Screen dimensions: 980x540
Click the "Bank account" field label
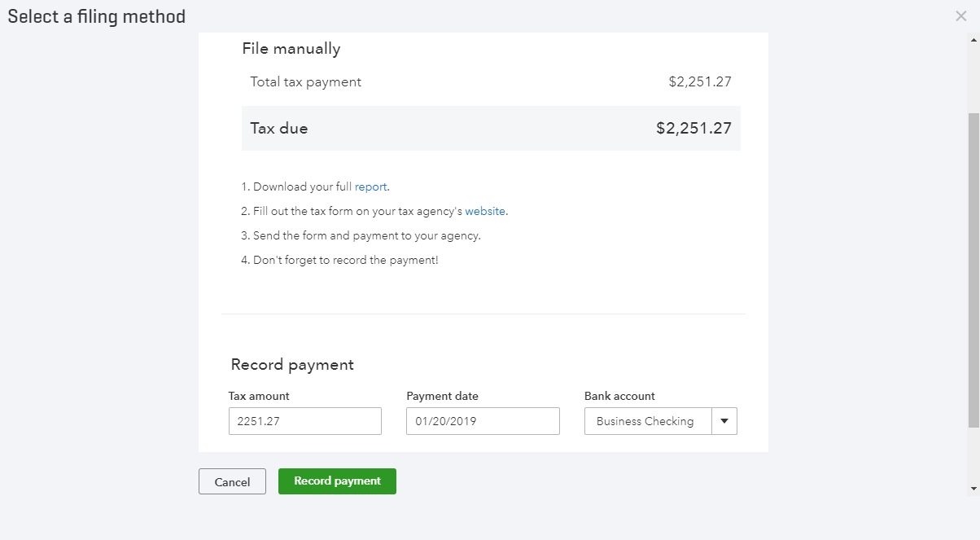pos(619,396)
